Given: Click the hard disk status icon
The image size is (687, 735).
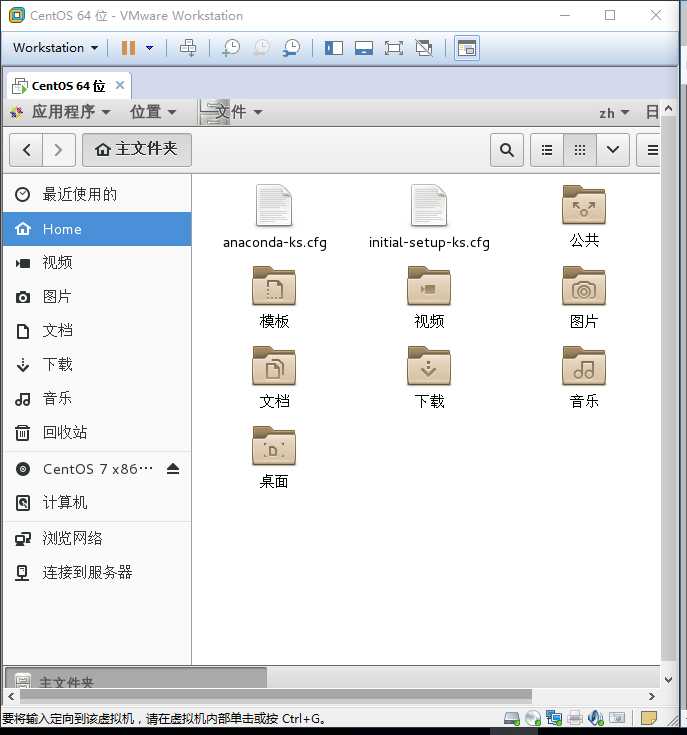Looking at the screenshot, I should click(x=511, y=718).
